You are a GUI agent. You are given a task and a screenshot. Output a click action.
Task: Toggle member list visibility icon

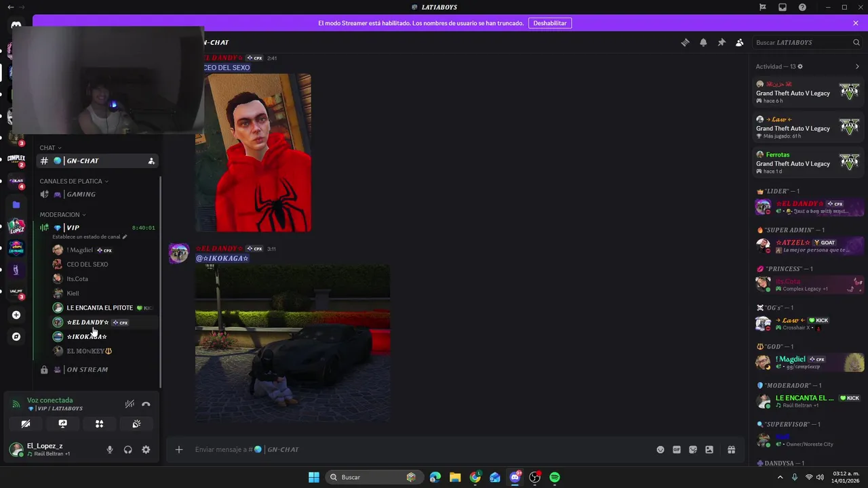[x=739, y=42]
